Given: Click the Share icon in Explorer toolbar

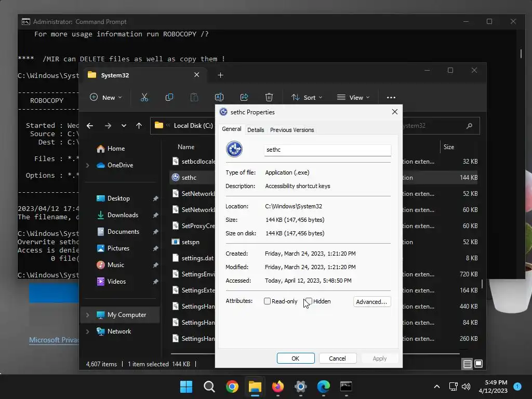Looking at the screenshot, I should (x=244, y=97).
